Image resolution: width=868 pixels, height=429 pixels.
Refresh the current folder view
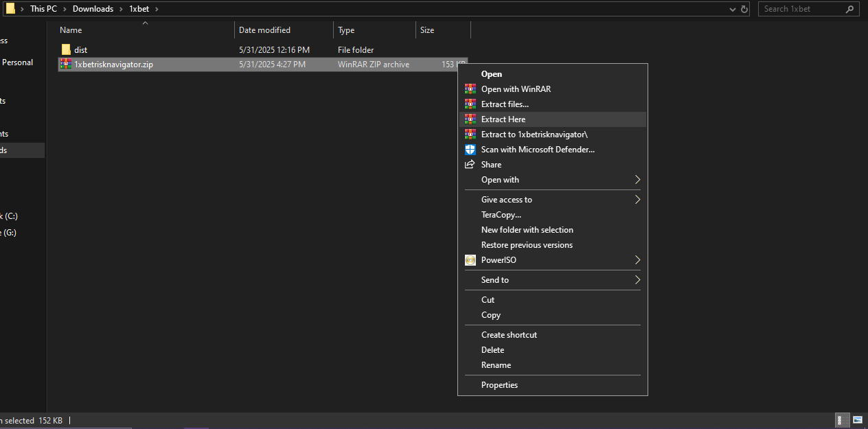coord(746,9)
